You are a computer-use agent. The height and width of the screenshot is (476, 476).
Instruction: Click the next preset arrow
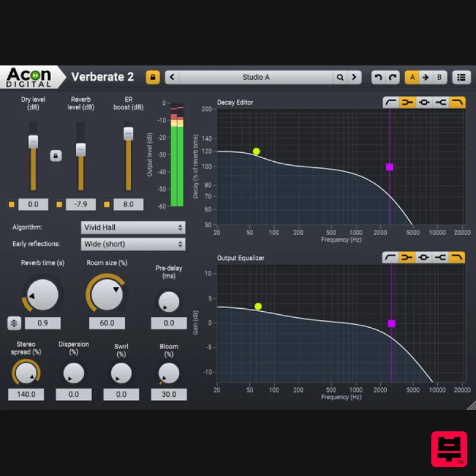354,77
